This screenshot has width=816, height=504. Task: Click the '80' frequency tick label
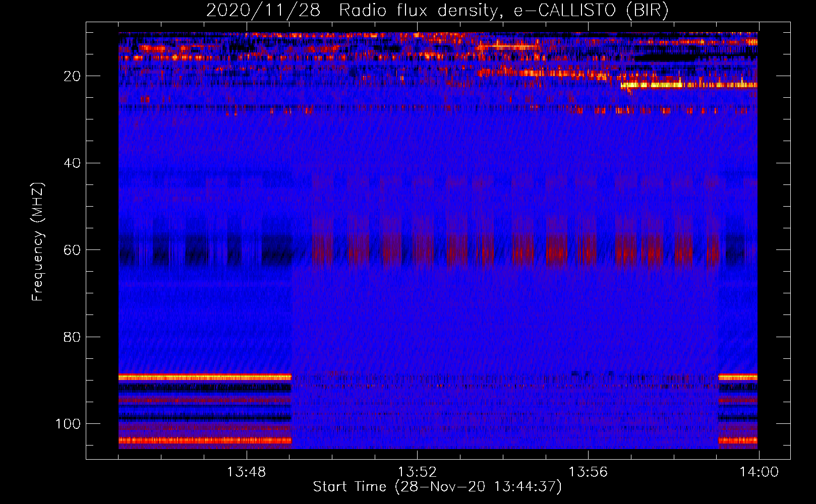coord(72,337)
